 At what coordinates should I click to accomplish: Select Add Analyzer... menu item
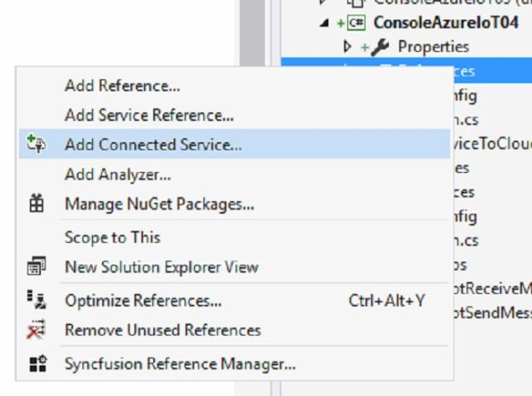[x=117, y=175]
